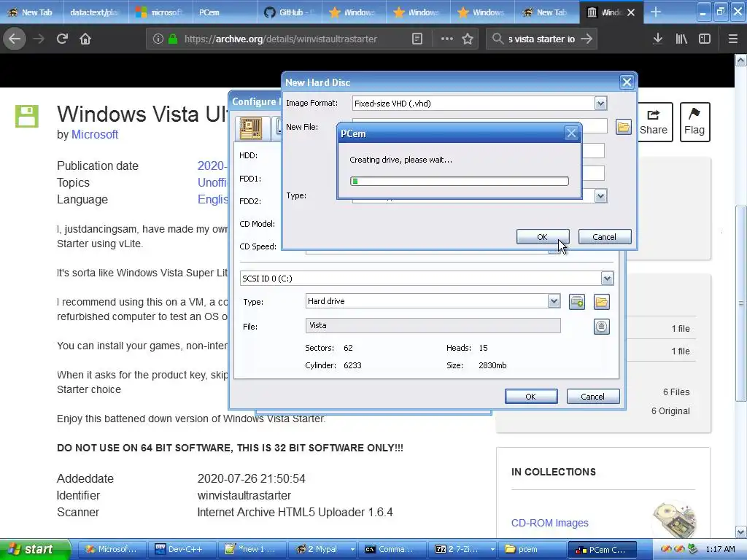Click floppy software icon beside title
Viewport: 747px width, 560px height.
(x=27, y=116)
